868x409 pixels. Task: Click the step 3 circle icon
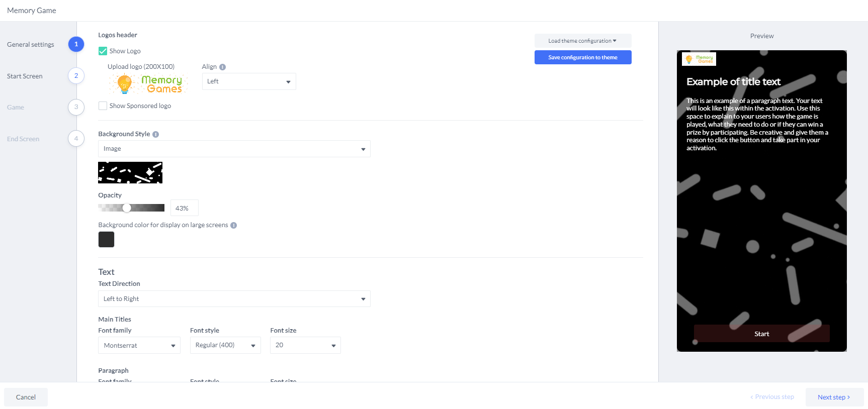tap(76, 107)
